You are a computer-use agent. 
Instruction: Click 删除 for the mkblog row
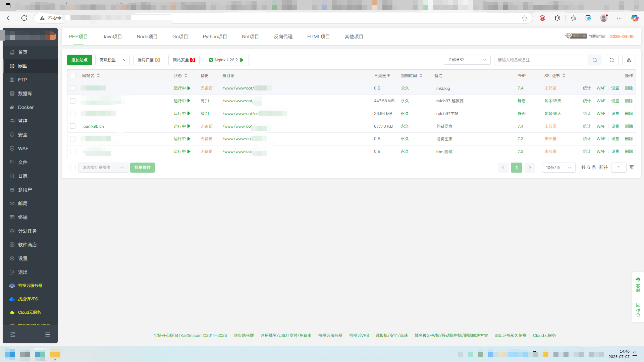tap(629, 88)
